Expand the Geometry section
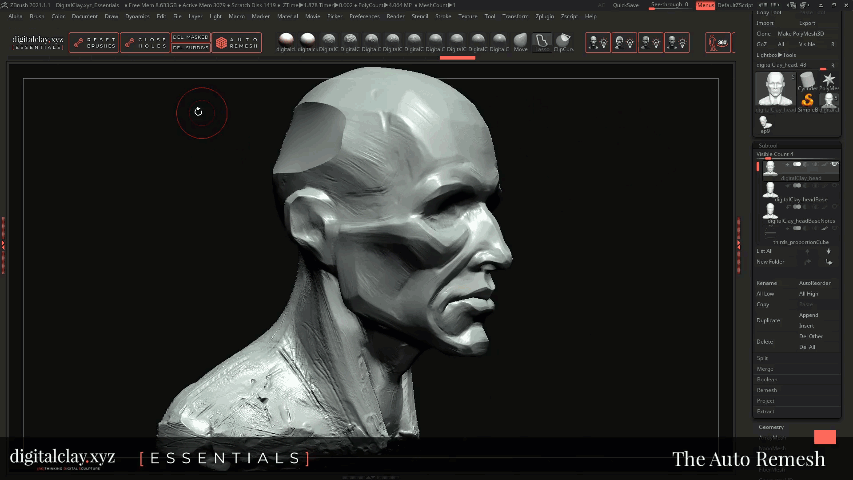This screenshot has height=480, width=853. 771,427
